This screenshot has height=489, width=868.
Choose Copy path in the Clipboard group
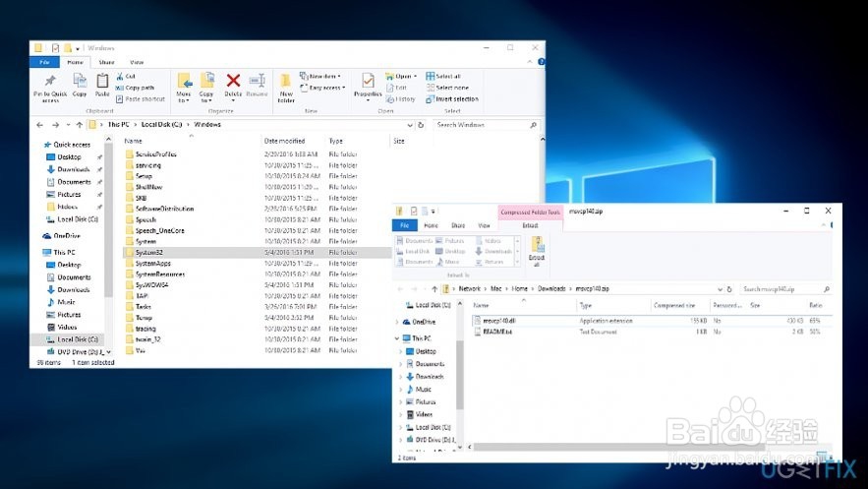pyautogui.click(x=135, y=88)
